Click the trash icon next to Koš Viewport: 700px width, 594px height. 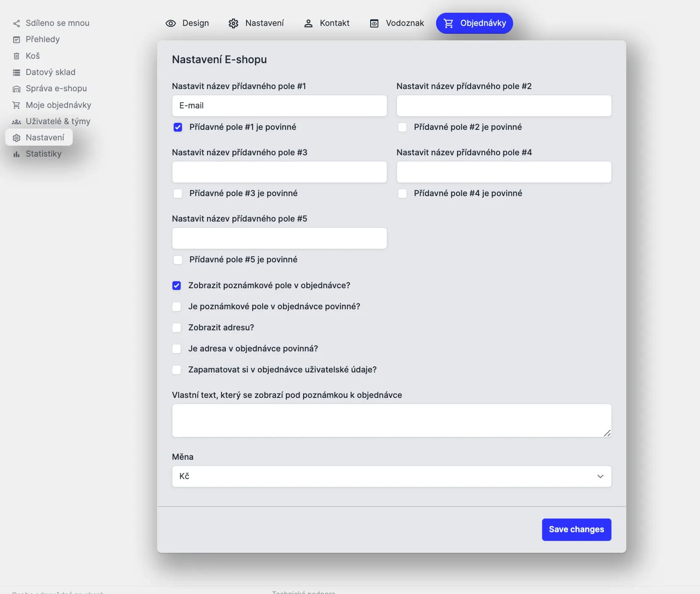point(16,56)
